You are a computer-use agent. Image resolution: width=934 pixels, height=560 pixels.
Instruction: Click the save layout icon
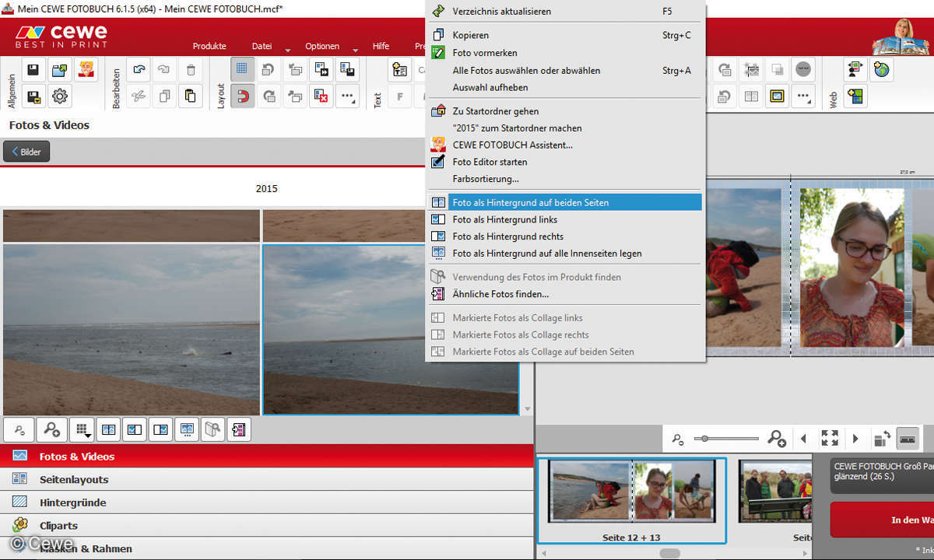(x=347, y=70)
